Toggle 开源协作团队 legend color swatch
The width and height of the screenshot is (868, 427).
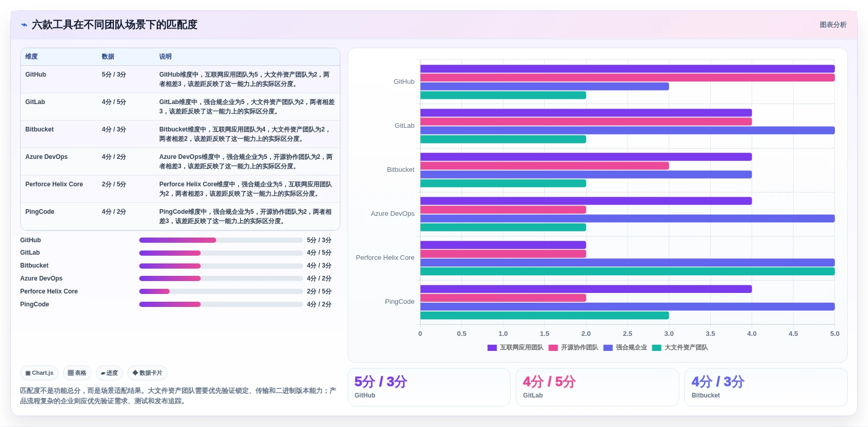tap(553, 348)
